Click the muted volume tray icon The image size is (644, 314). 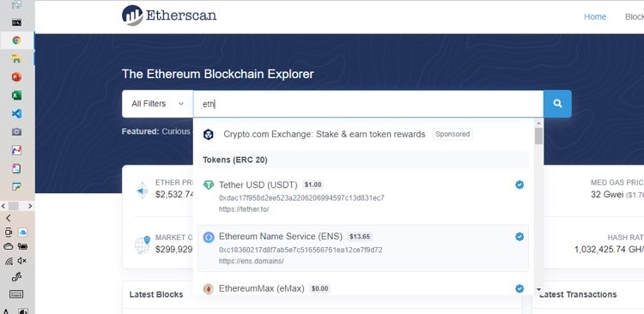[x=22, y=261]
